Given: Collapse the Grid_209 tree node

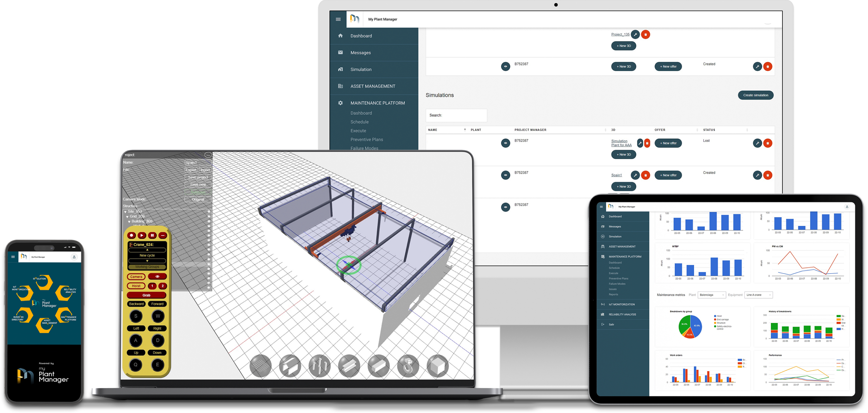Looking at the screenshot, I should [128, 217].
